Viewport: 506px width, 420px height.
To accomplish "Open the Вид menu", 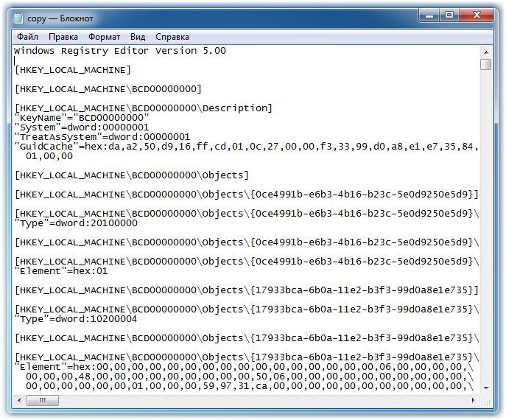I will point(138,37).
